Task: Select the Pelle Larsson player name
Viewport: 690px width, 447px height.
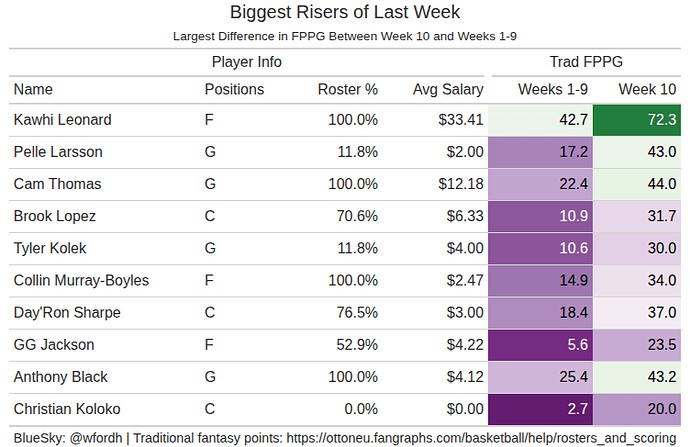Action: [x=58, y=152]
